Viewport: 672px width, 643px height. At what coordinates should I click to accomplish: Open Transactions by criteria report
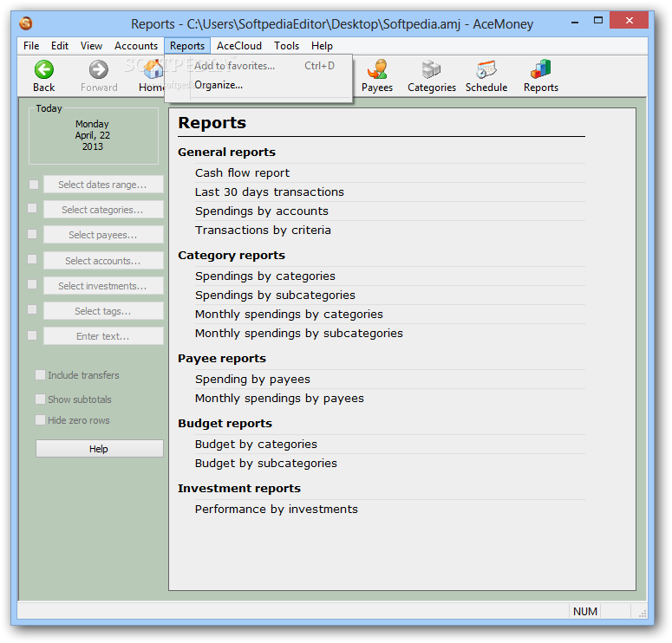263,230
